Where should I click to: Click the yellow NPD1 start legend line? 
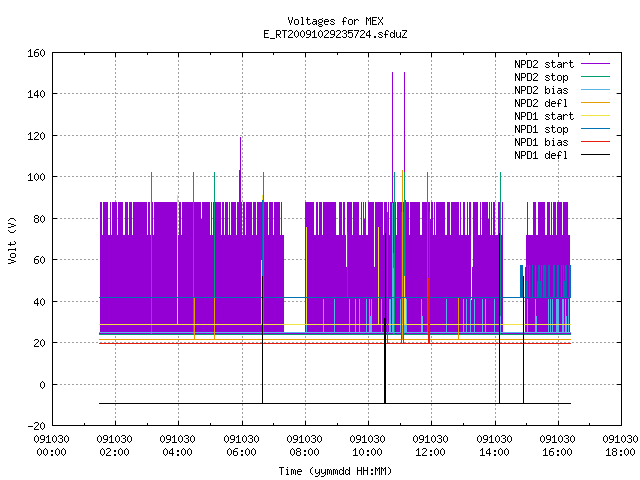tap(595, 116)
